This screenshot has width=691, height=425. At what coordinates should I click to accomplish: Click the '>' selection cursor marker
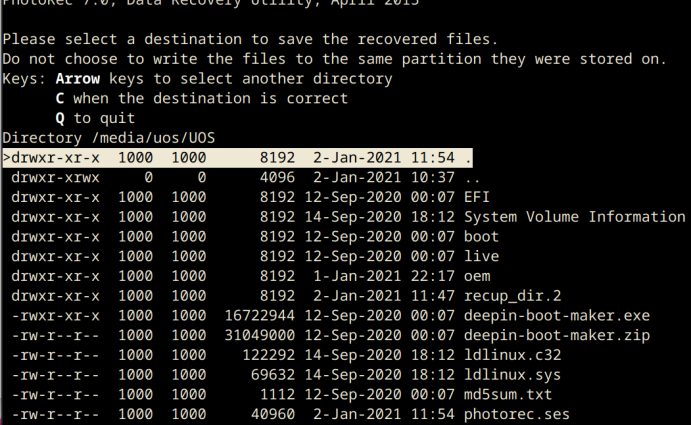coord(6,157)
